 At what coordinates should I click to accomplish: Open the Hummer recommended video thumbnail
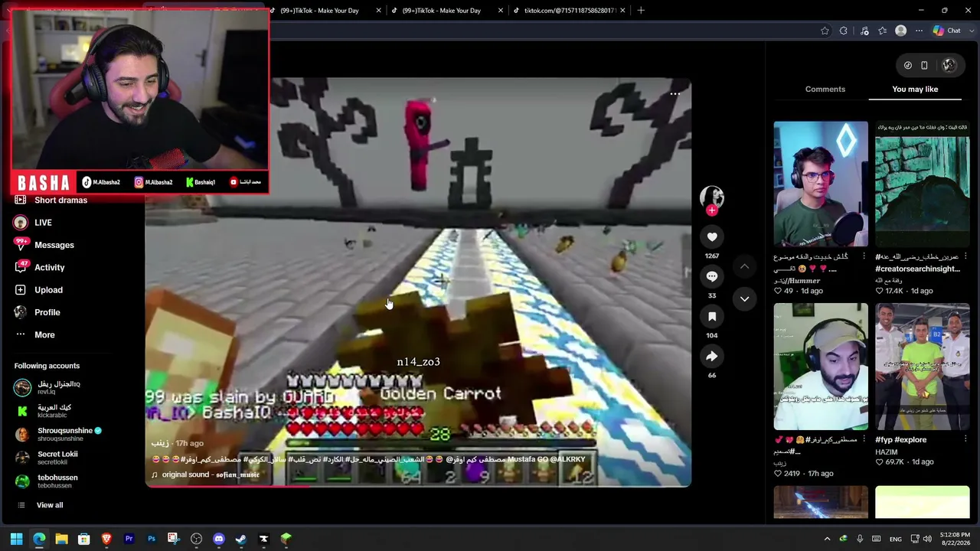tap(821, 184)
